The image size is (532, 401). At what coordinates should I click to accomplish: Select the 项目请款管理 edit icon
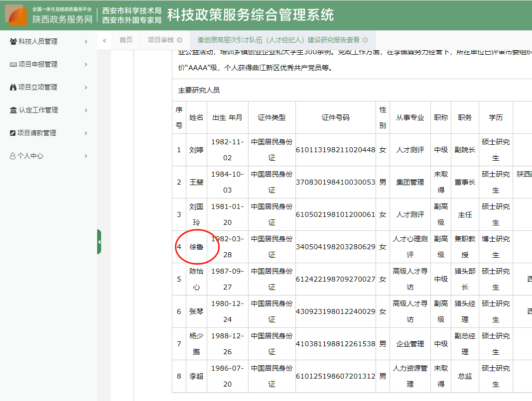[x=12, y=133]
